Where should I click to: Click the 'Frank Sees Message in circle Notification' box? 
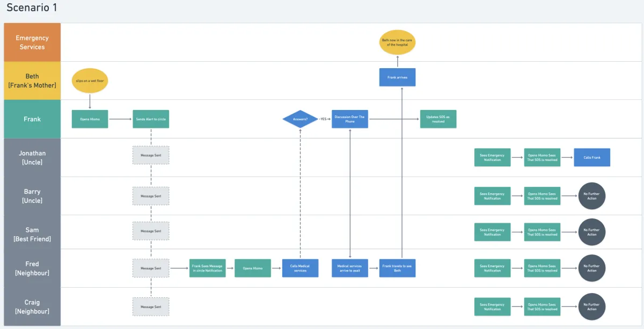(208, 268)
